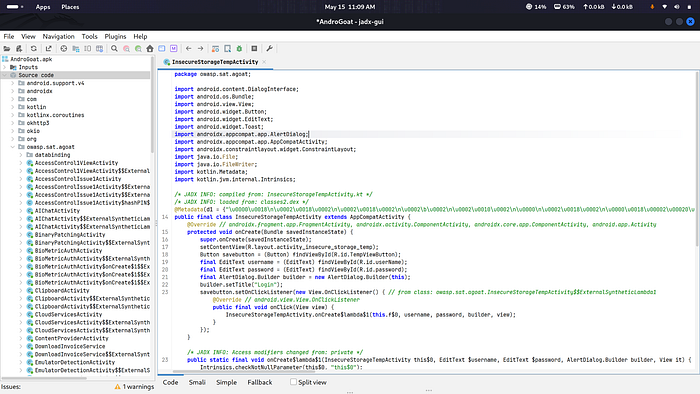
Task: Click the project tree vertical scrollbar
Action: point(153,105)
